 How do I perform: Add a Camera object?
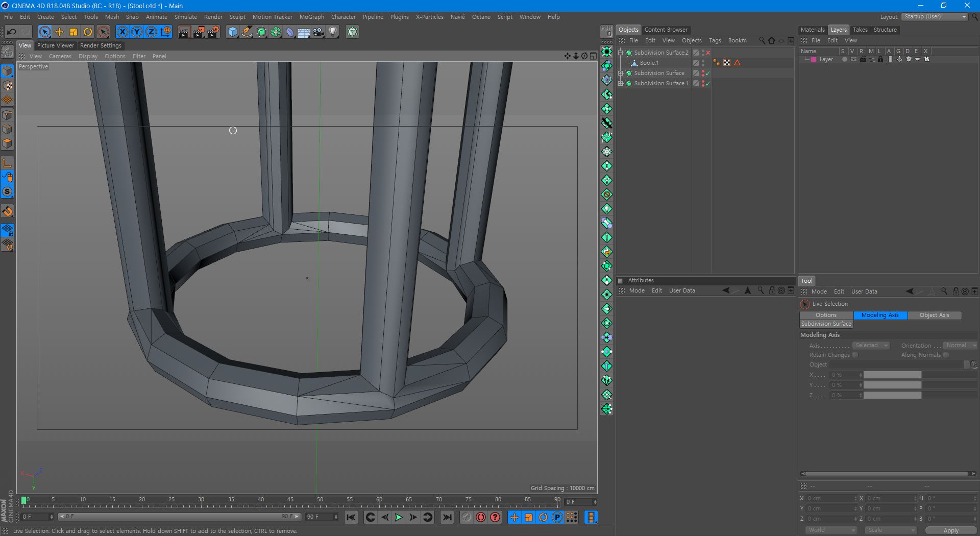coord(318,32)
